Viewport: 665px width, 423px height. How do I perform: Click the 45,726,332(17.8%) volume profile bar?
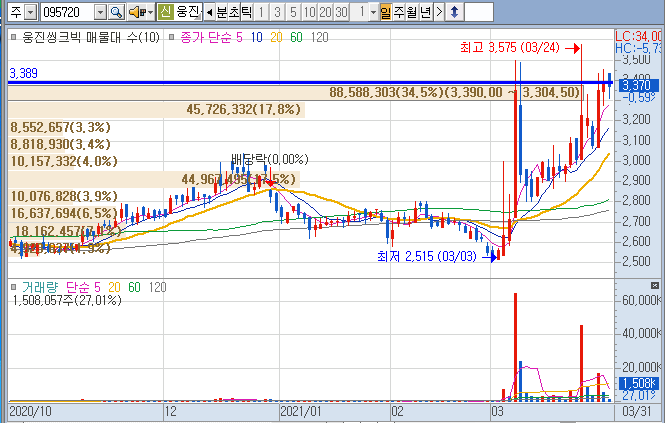(156, 110)
